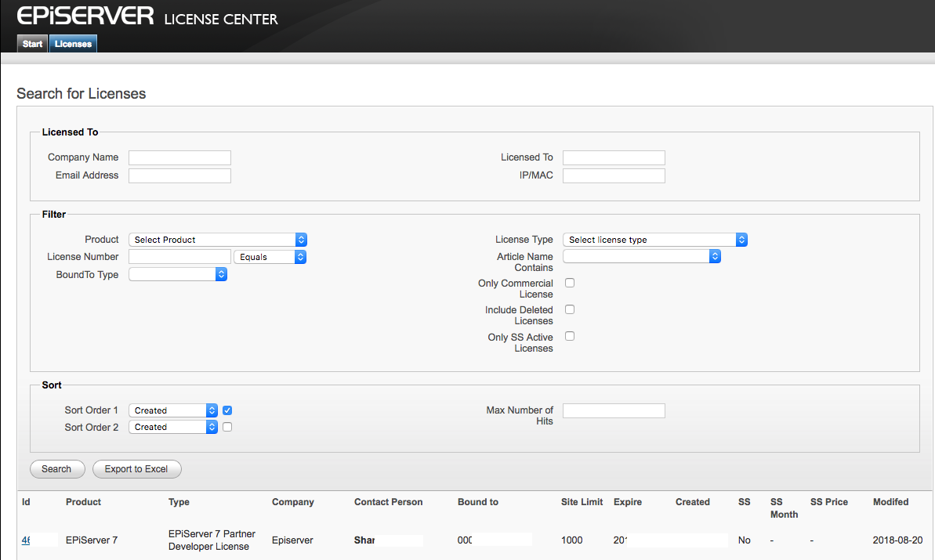
Task: Click the Licensed To input field
Action: (x=614, y=157)
